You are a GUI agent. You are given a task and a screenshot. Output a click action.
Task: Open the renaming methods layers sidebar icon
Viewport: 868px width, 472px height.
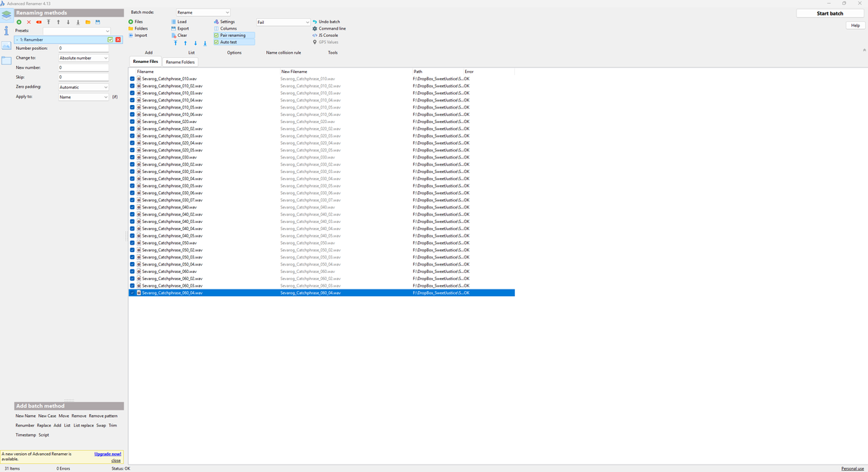point(6,14)
